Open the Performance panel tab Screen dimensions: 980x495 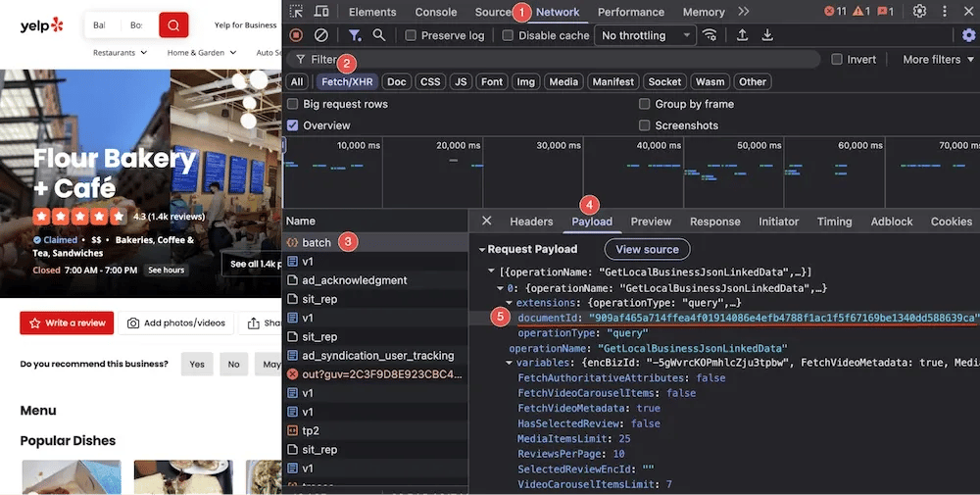pos(629,12)
